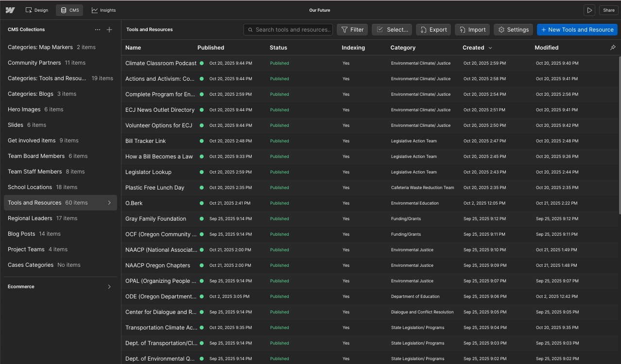Add a new CMS collection with plus icon
The width and height of the screenshot is (621, 364).
[x=109, y=30]
